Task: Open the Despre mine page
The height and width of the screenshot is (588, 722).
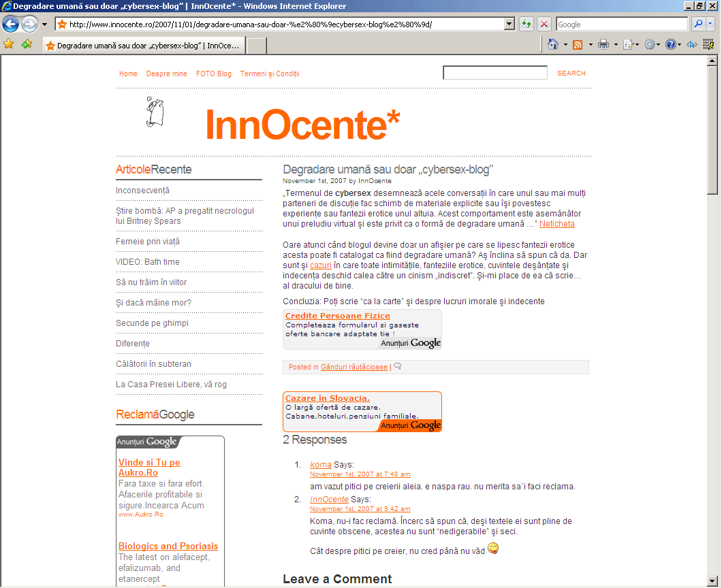Action: (167, 73)
